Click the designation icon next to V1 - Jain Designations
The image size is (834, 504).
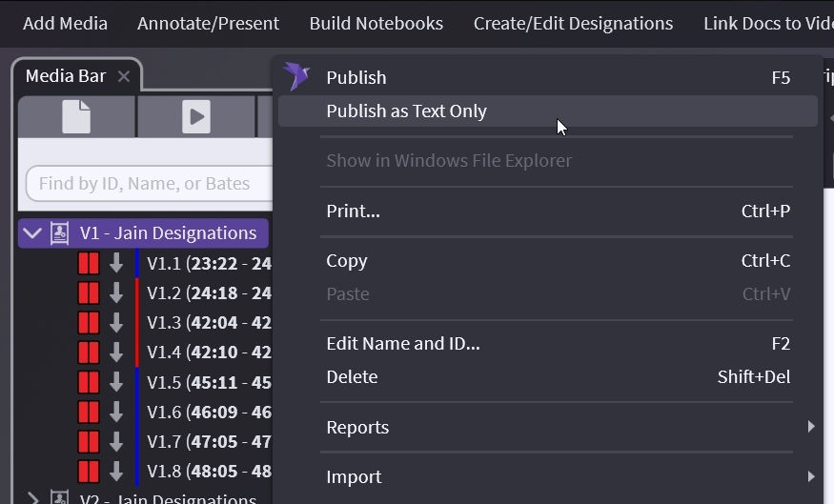pyautogui.click(x=60, y=233)
